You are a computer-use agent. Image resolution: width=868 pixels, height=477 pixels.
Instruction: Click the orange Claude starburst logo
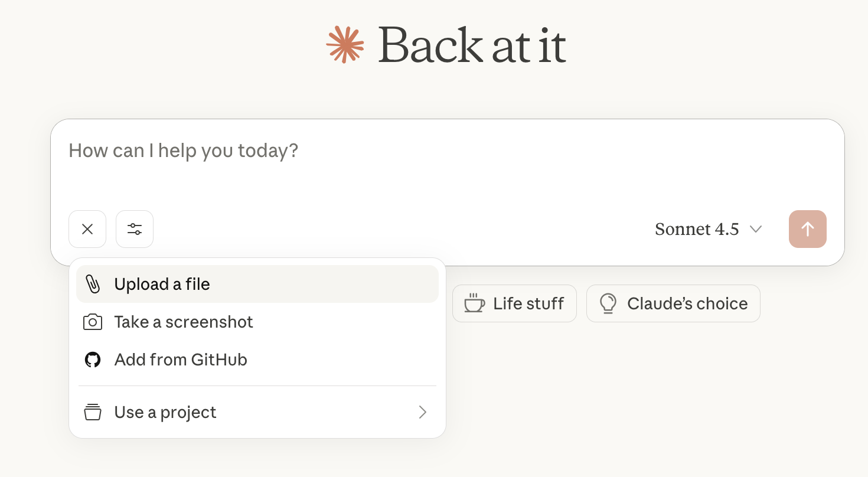[345, 44]
